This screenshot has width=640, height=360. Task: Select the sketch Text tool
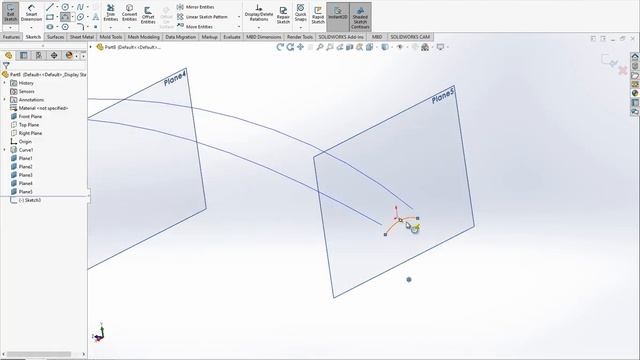coord(95,17)
